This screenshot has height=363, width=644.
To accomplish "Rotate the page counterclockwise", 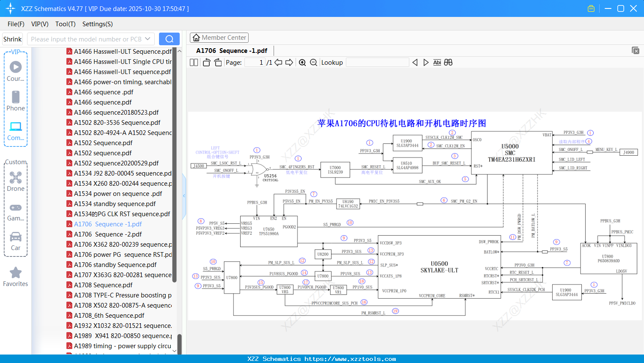I will (206, 63).
